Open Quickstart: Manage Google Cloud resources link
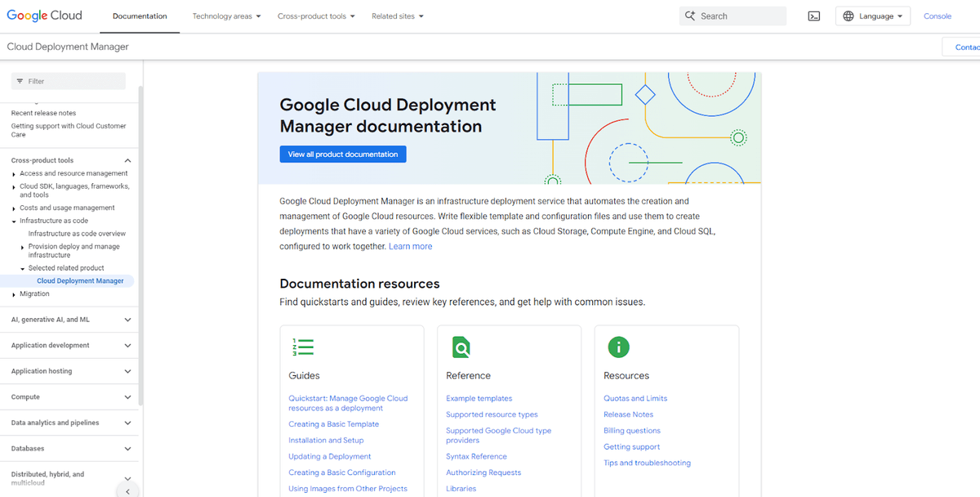The width and height of the screenshot is (980, 497). click(x=348, y=403)
